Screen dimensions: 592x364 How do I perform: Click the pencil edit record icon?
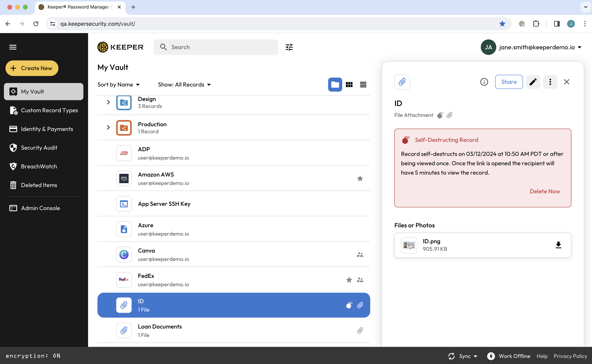533,82
